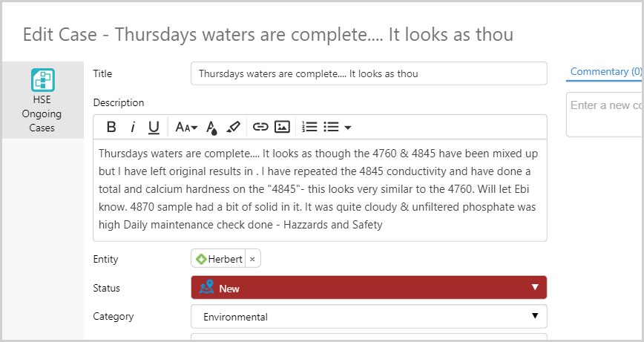644x342 pixels.
Task: Insert an image into the description
Action: tap(282, 127)
